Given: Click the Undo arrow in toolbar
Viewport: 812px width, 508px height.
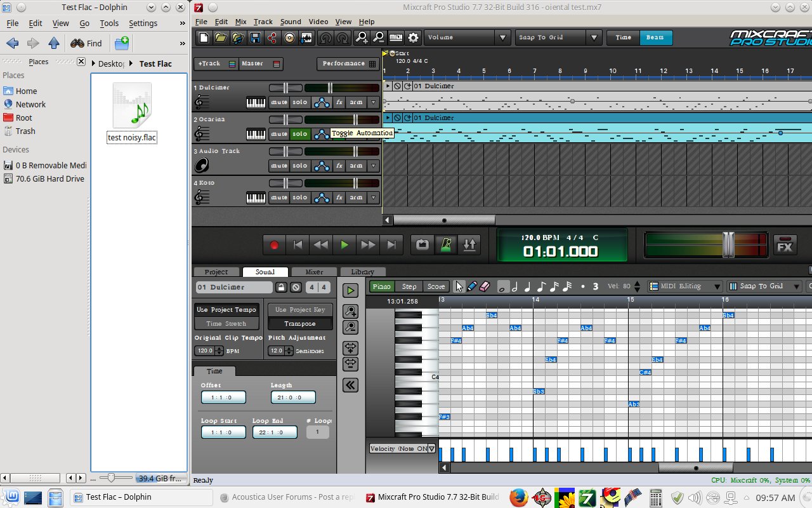Looking at the screenshot, I should click(325, 37).
